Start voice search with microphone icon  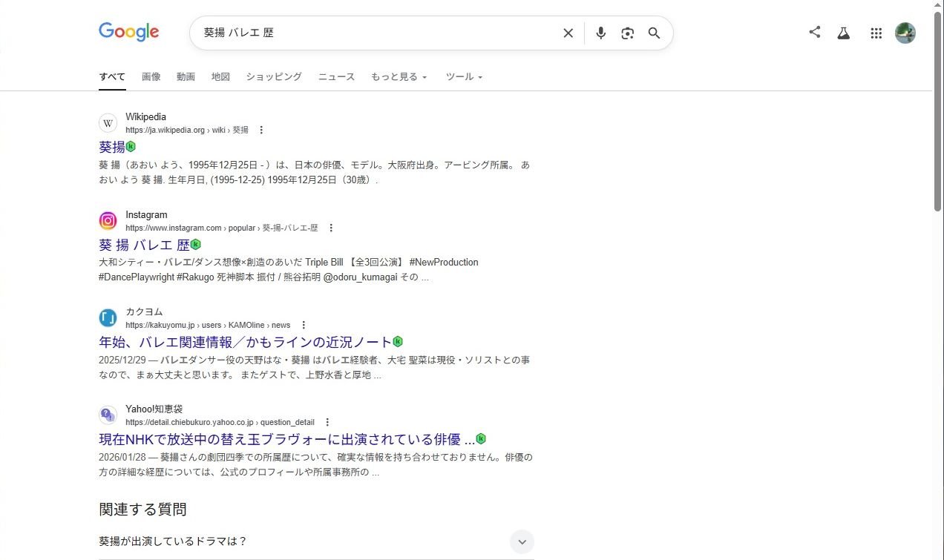(601, 33)
